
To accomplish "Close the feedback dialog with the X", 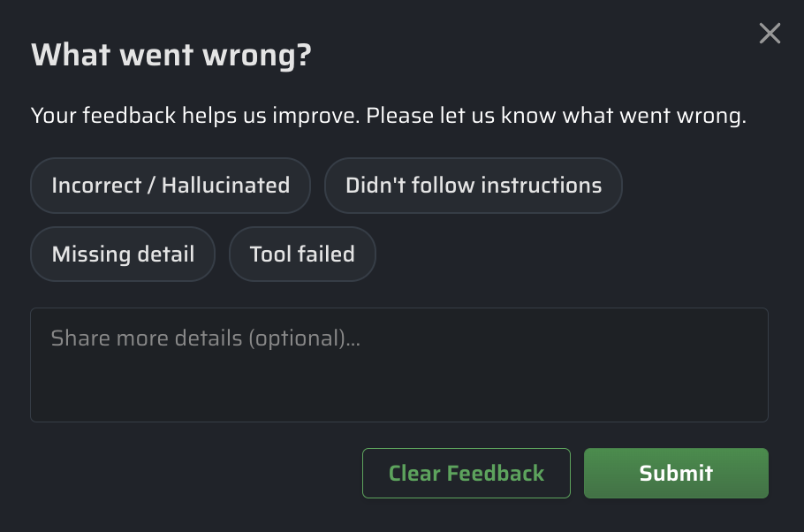I will click(x=770, y=34).
